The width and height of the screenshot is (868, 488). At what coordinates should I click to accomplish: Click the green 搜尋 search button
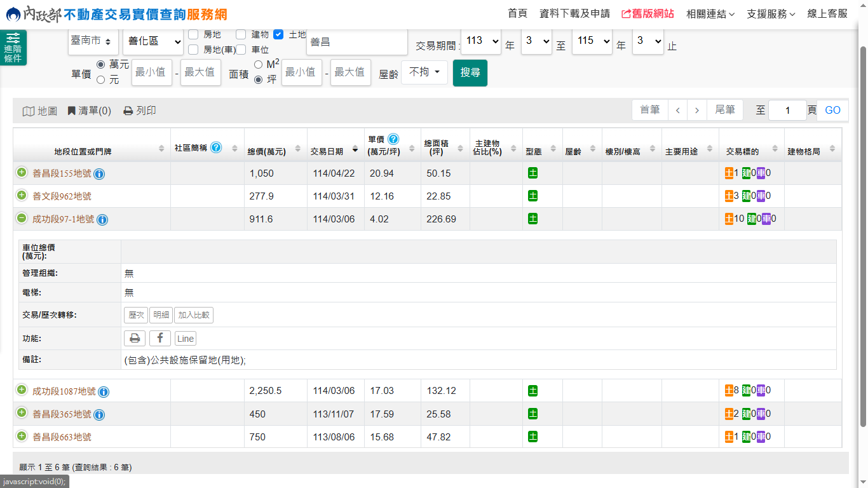tap(470, 72)
